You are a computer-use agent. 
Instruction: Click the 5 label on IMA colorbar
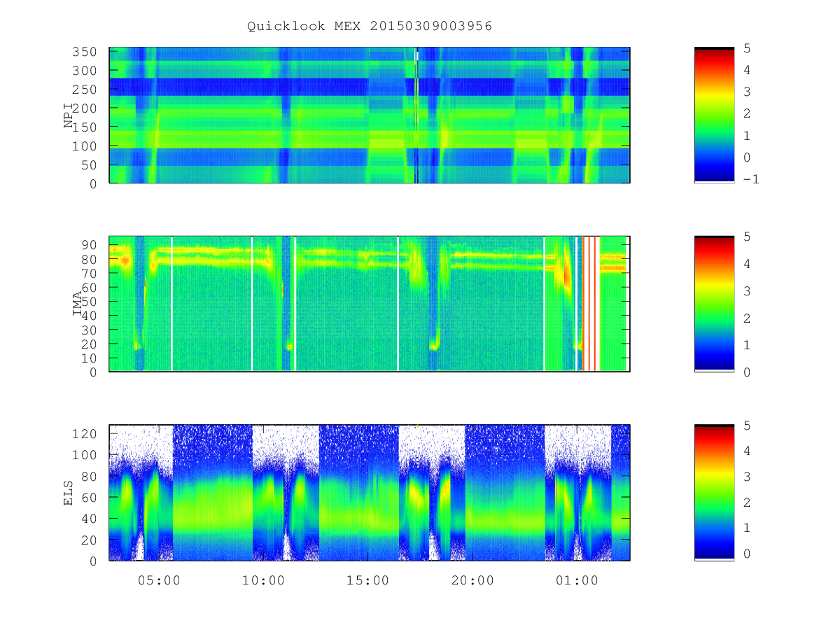coord(748,237)
